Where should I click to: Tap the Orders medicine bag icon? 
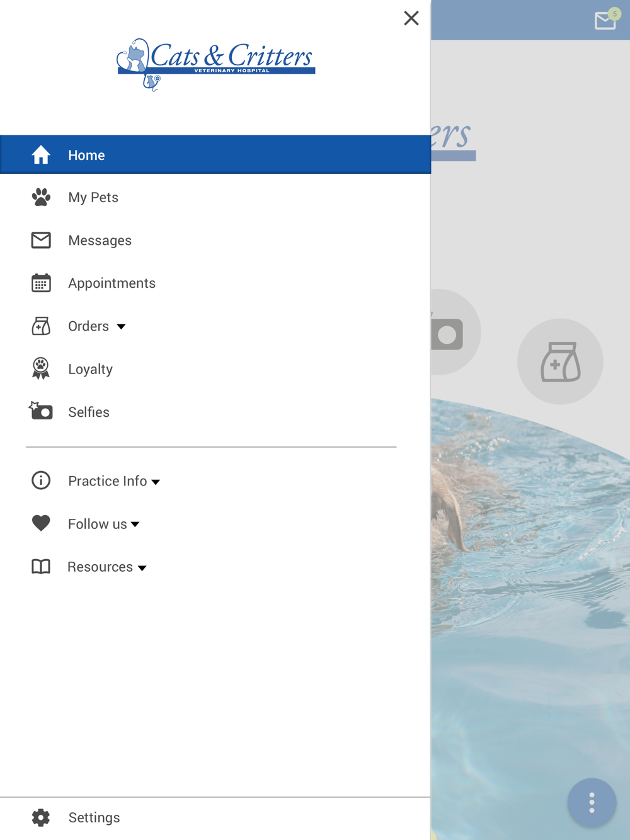[x=41, y=326]
